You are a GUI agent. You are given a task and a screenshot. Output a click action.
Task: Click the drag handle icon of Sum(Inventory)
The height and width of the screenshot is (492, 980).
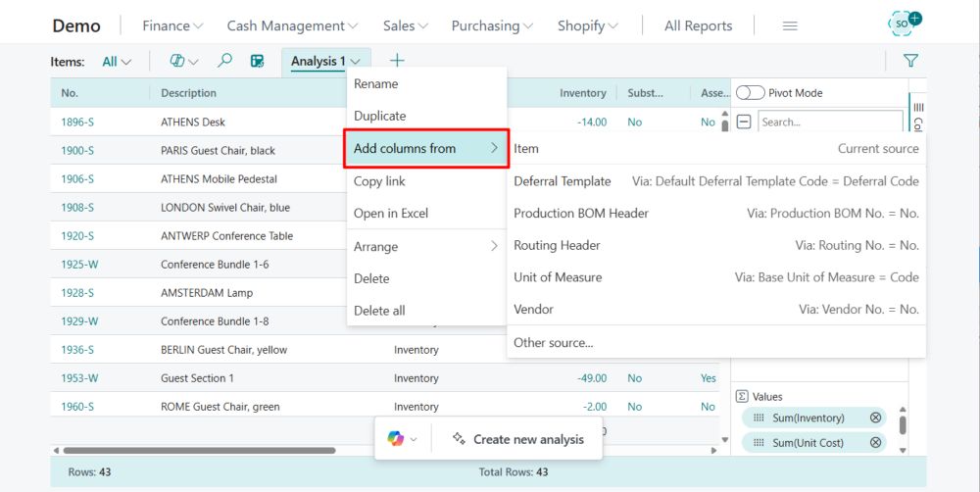point(759,418)
